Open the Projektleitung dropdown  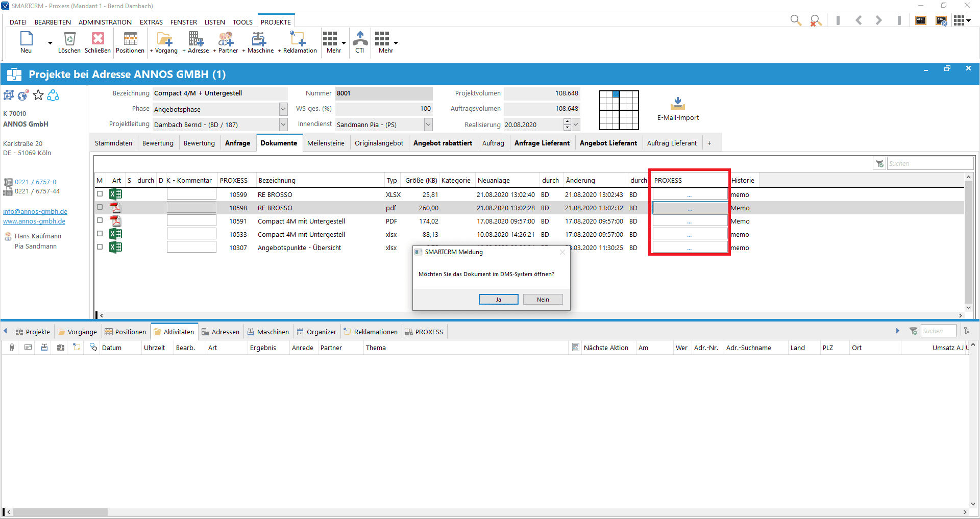[283, 125]
